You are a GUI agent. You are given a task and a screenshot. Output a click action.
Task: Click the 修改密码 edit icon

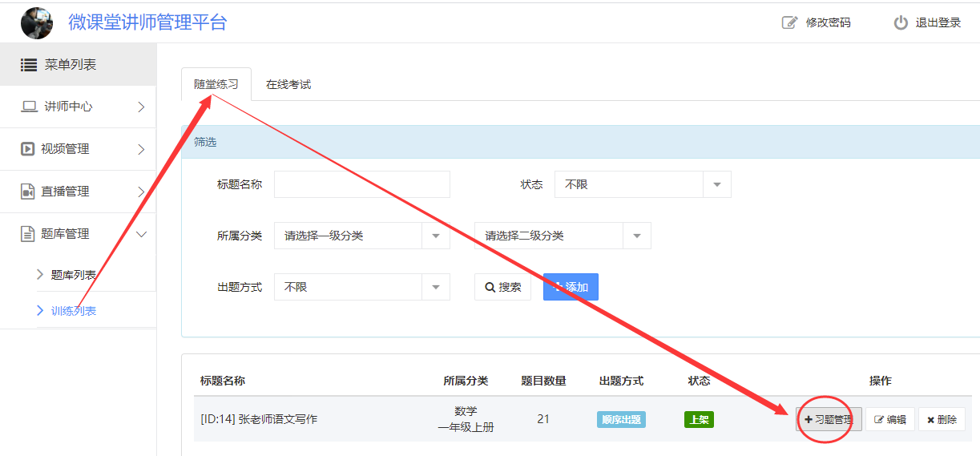click(789, 22)
